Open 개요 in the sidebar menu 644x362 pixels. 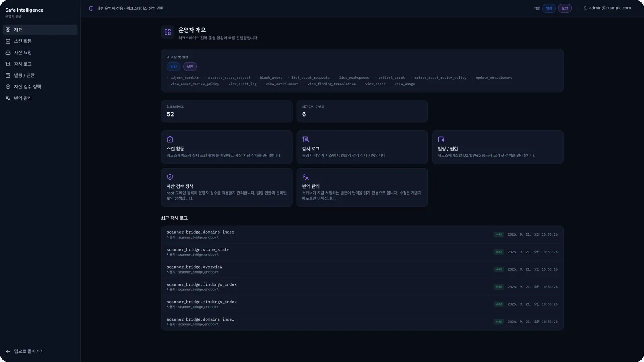coord(40,30)
